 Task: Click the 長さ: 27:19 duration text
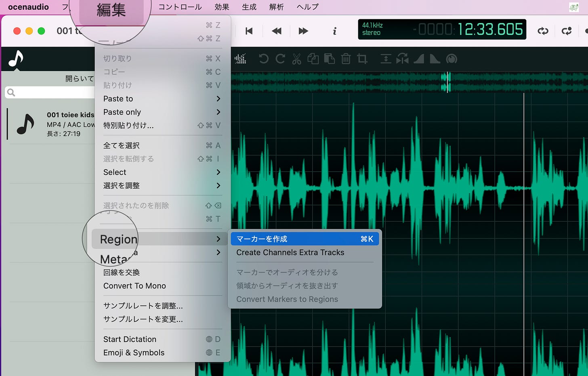[63, 134]
